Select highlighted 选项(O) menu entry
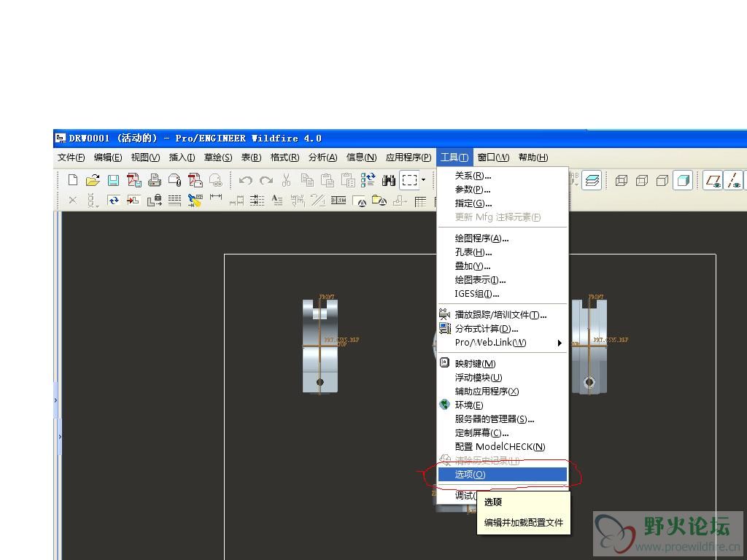This screenshot has height=560, width=747. click(x=503, y=474)
